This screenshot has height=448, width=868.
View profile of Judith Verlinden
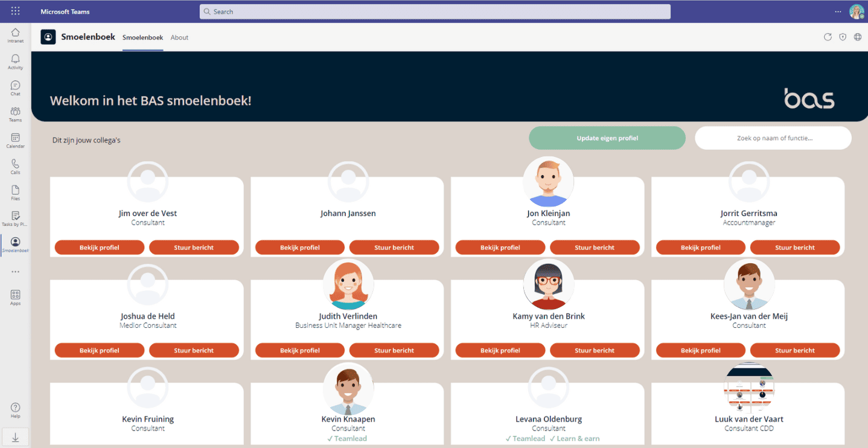[299, 350]
